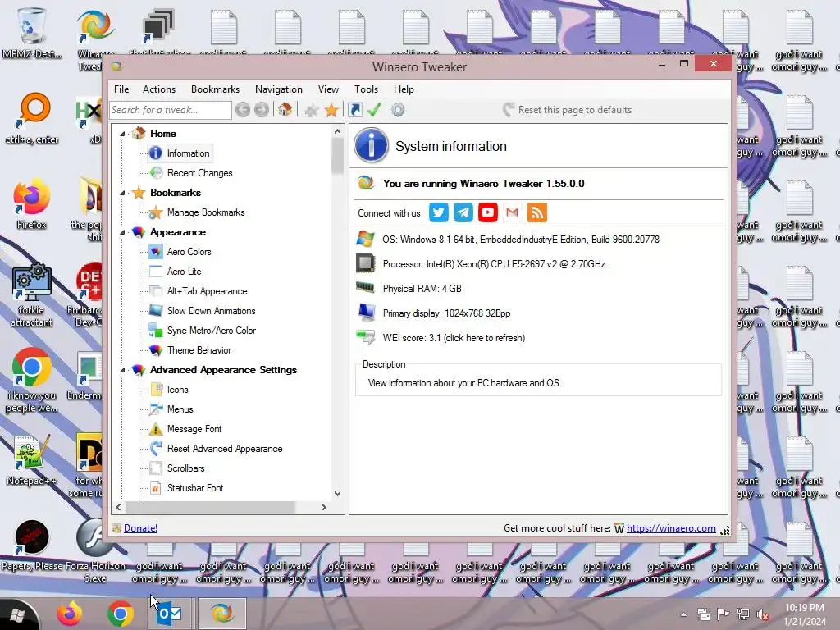Click the Donate! link
This screenshot has height=630, width=840.
click(140, 528)
